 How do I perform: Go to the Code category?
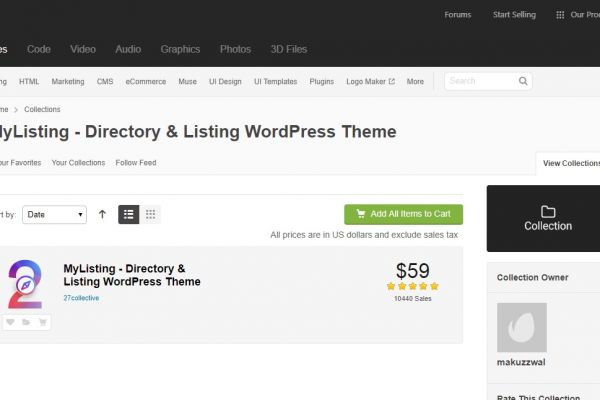[x=39, y=49]
